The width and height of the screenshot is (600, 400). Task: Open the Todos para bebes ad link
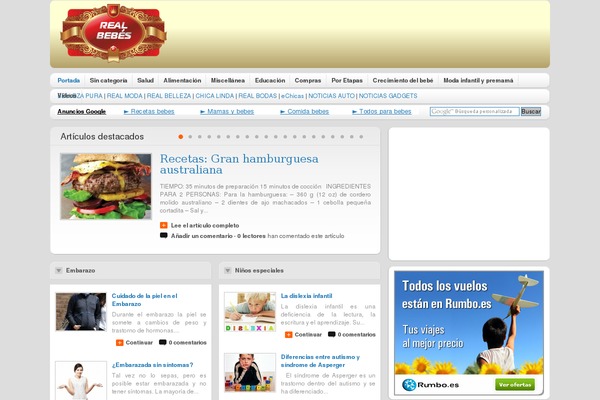click(x=382, y=111)
